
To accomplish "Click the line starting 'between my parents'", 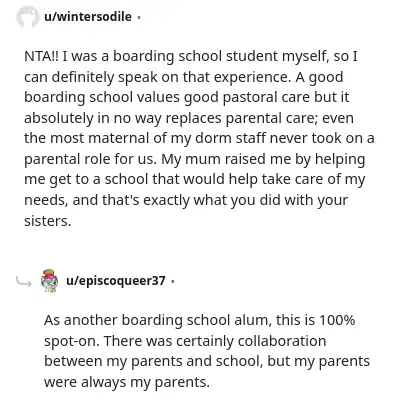I will point(207,362).
